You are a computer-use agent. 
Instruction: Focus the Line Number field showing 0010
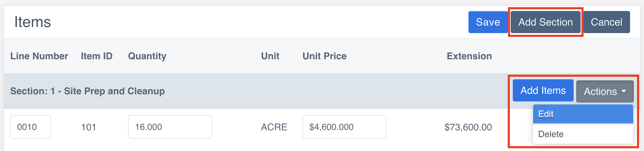(30, 127)
